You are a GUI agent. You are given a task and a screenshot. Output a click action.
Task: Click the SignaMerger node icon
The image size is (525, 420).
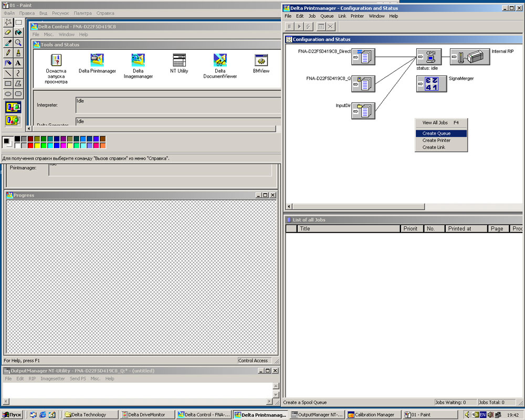point(428,84)
